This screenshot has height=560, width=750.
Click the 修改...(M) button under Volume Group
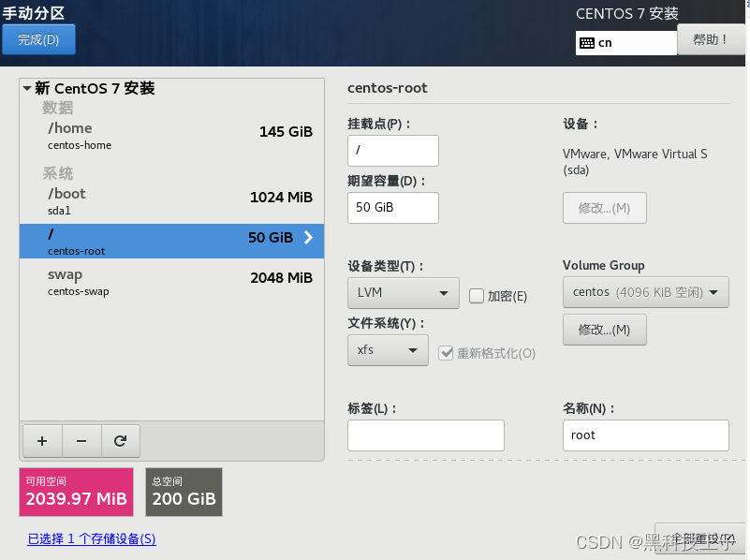pyautogui.click(x=605, y=330)
